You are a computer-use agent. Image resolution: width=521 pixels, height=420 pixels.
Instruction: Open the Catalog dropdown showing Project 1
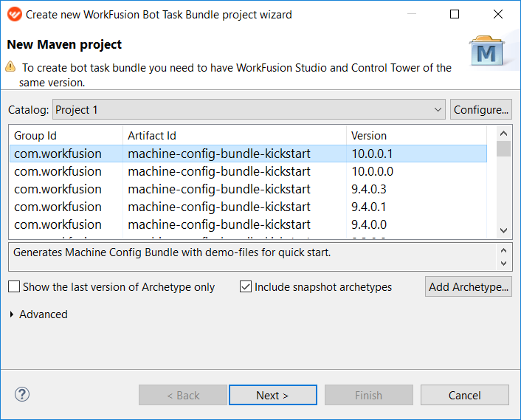click(x=249, y=109)
